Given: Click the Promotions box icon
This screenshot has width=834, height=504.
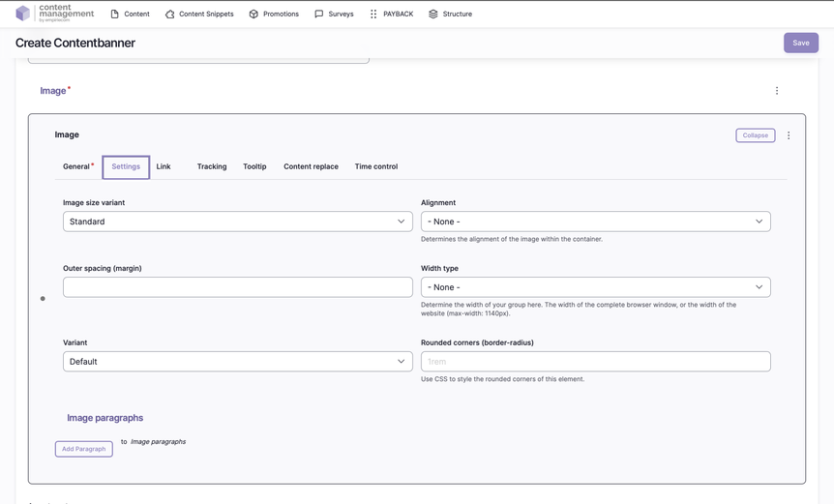Looking at the screenshot, I should click(x=253, y=15).
